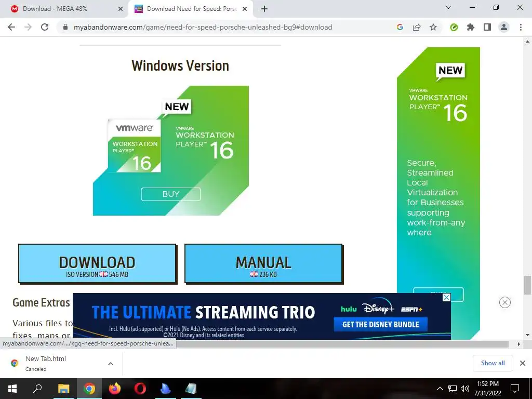Image resolution: width=532 pixels, height=399 pixels.
Task: Open a new browser tab
Action: [x=264, y=9]
